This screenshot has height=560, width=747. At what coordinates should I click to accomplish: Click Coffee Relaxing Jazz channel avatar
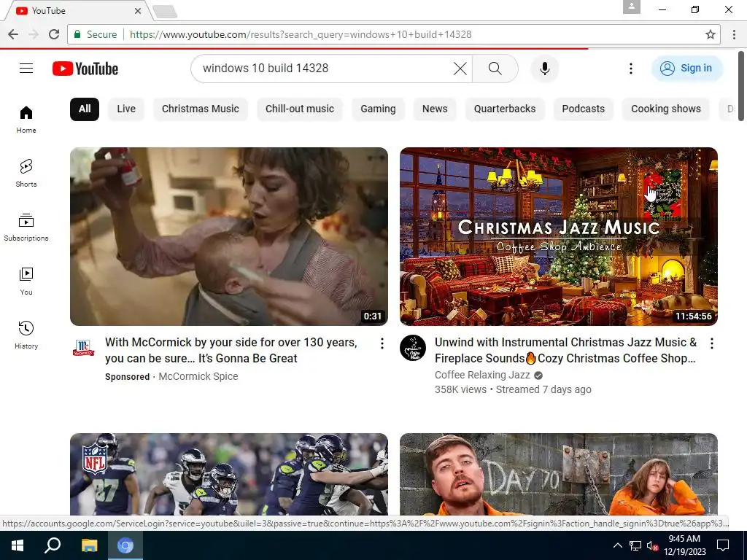413,348
